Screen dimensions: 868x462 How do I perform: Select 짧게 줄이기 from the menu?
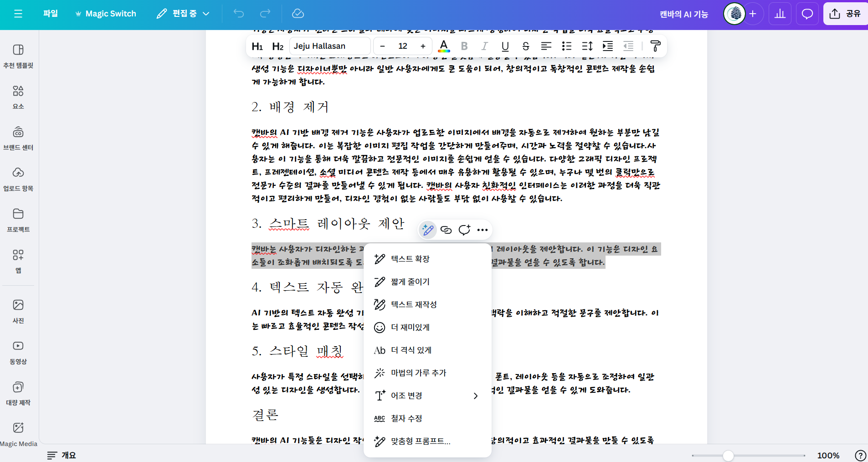(427, 282)
